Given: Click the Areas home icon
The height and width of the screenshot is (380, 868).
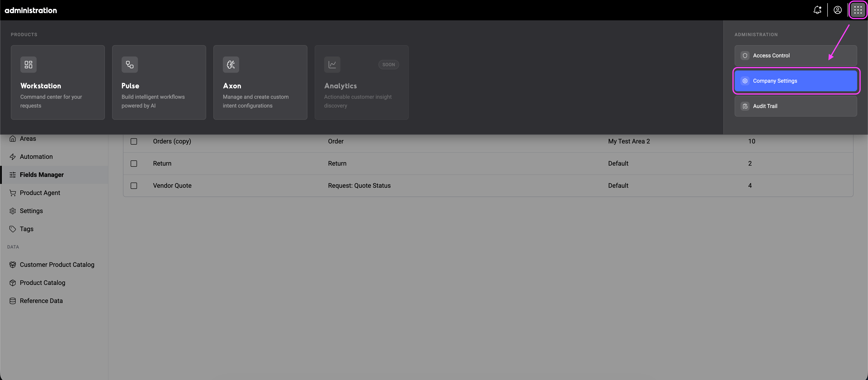Looking at the screenshot, I should pos(12,138).
